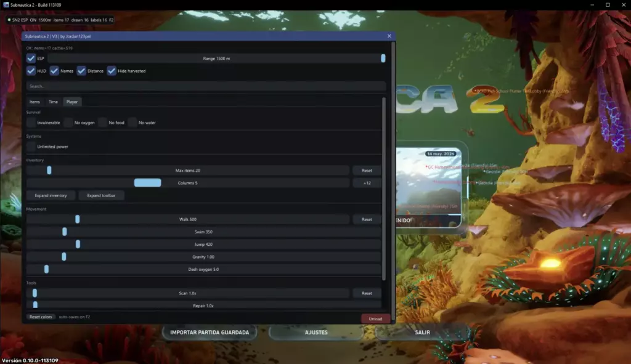Click the Columns 5 slider
Image resolution: width=631 pixels, height=364 pixels.
[187, 183]
